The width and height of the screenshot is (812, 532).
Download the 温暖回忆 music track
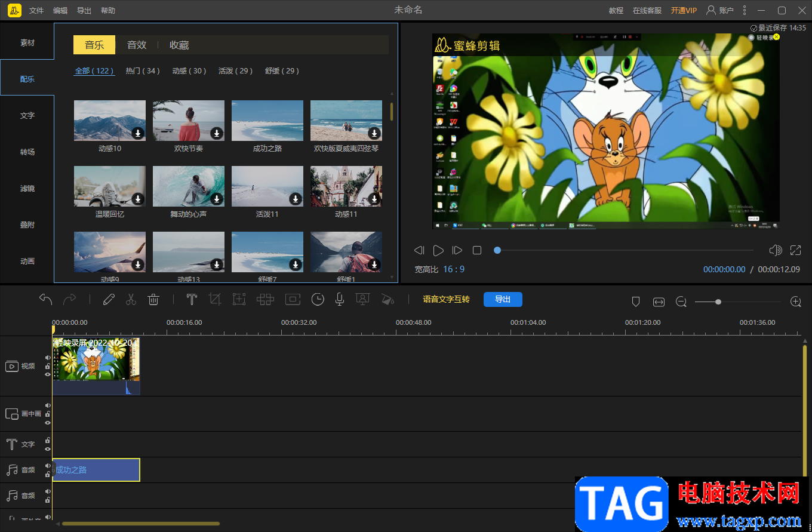(138, 199)
